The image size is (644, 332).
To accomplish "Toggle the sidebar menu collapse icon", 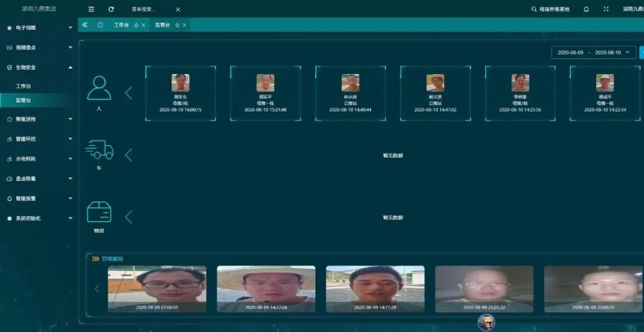I will (91, 9).
